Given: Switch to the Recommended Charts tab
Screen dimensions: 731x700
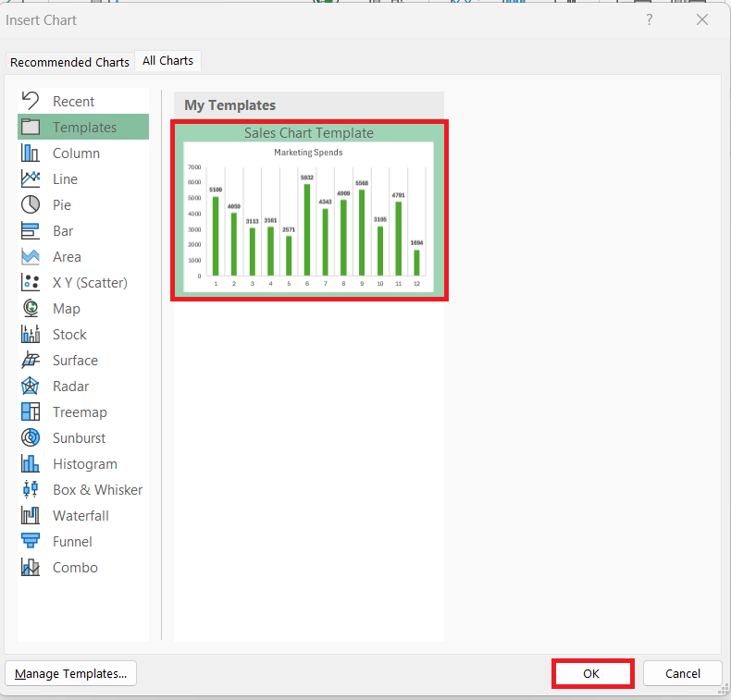Looking at the screenshot, I should pyautogui.click(x=70, y=62).
